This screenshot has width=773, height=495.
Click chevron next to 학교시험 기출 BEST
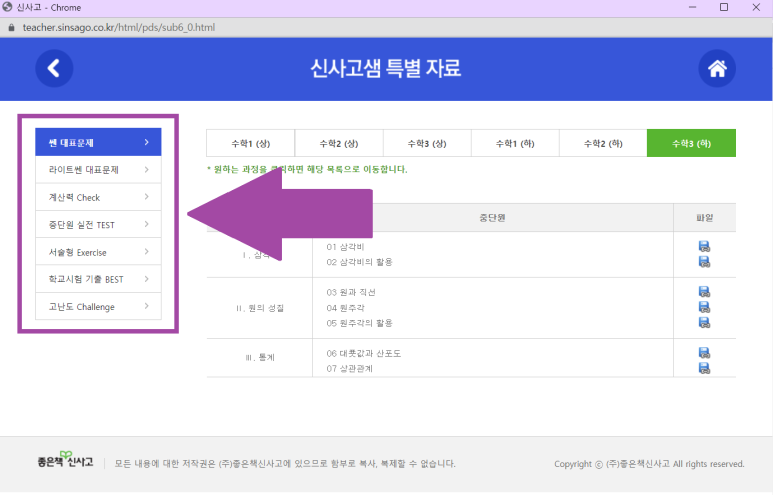coord(146,279)
